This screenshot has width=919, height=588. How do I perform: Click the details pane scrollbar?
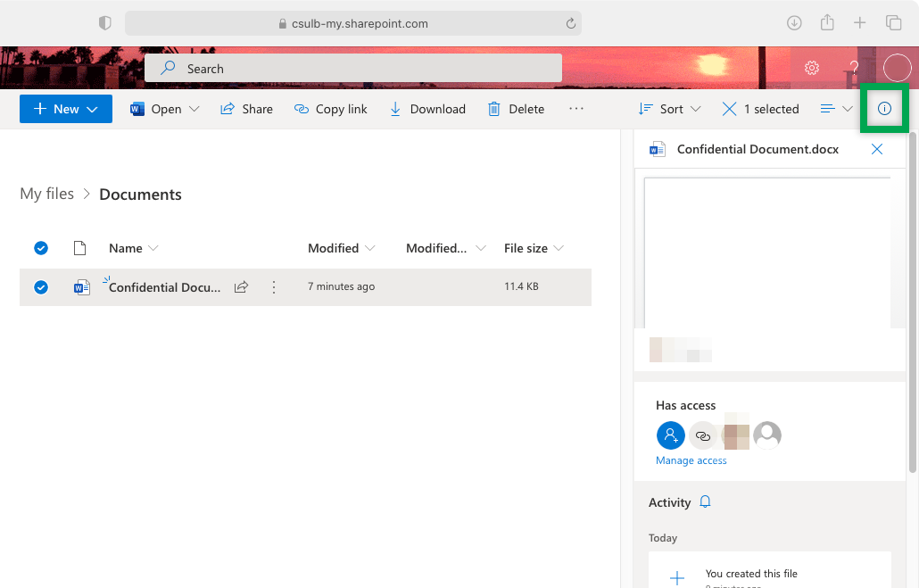pyautogui.click(x=912, y=302)
